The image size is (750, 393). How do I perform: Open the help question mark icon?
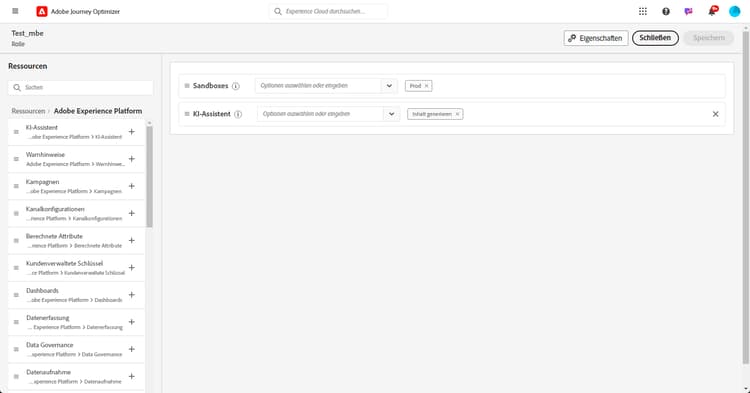point(666,11)
